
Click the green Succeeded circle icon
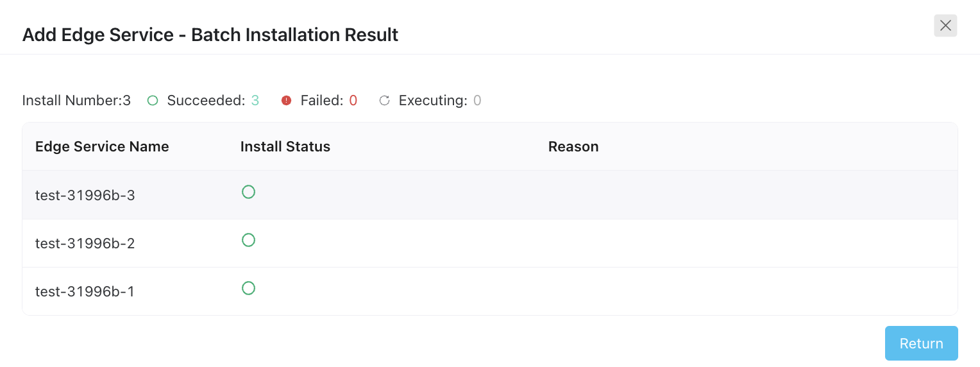pyautogui.click(x=153, y=101)
